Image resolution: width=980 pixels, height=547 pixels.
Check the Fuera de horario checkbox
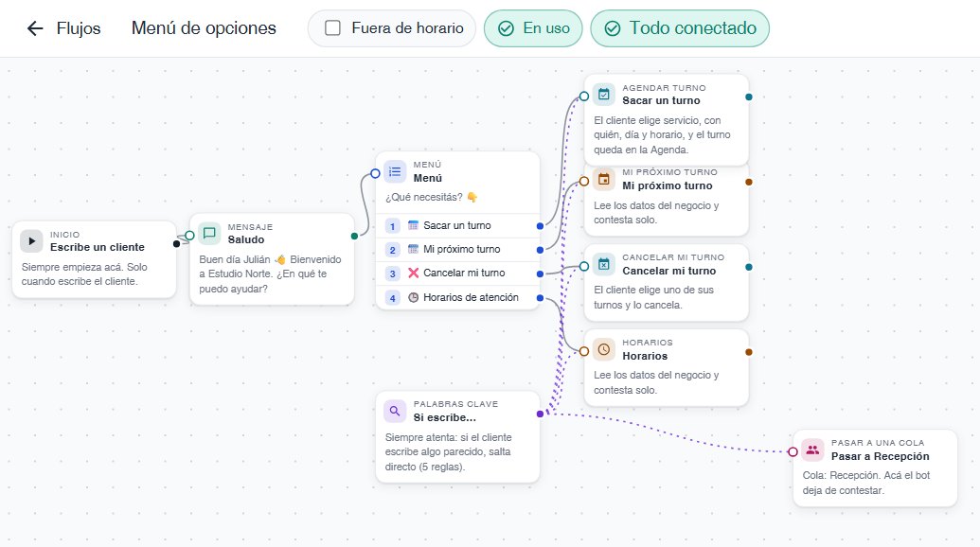[x=332, y=28]
